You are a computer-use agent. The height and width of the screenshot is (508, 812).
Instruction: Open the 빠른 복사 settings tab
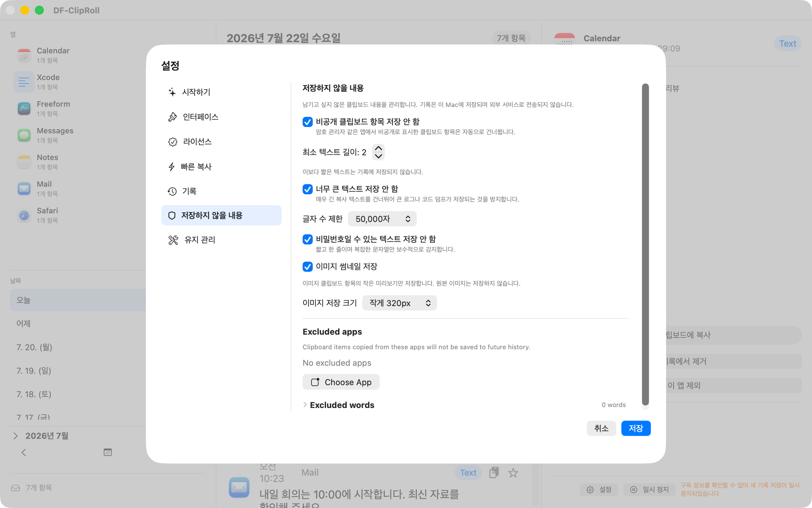(x=221, y=167)
